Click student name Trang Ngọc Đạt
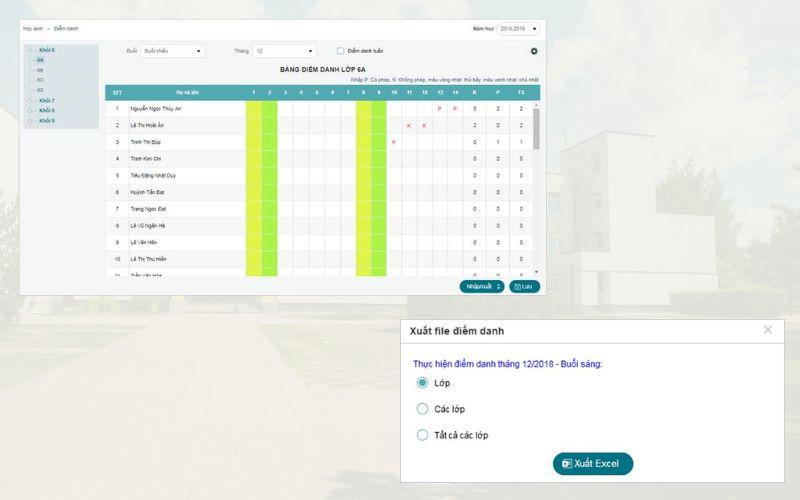800x500 pixels. [148, 209]
